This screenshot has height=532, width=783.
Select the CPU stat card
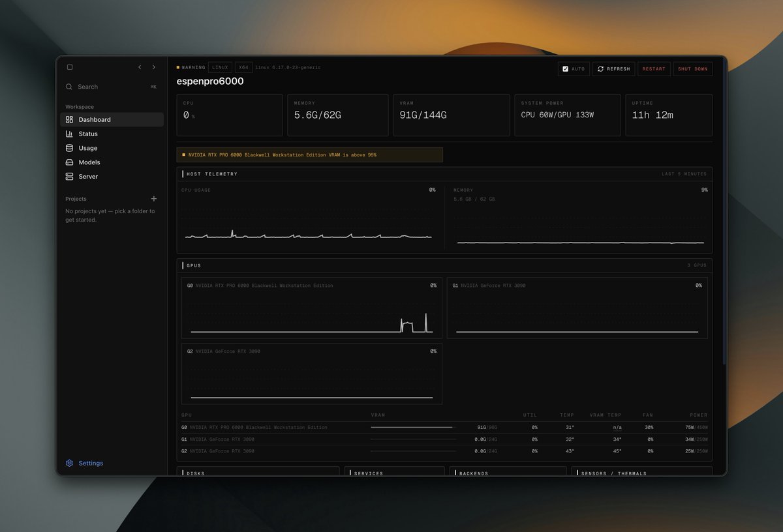coord(230,115)
